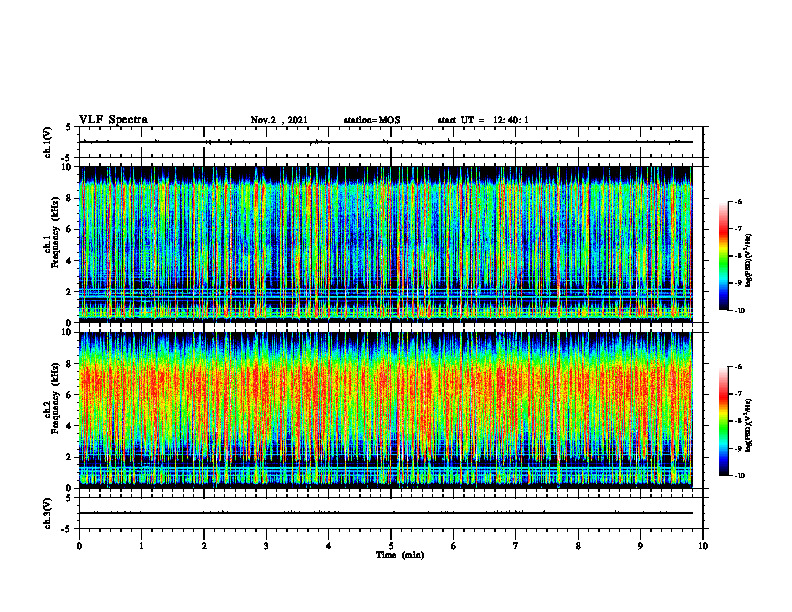Click time axis tick label '2'
This screenshot has width=792, height=612.
coord(204,546)
